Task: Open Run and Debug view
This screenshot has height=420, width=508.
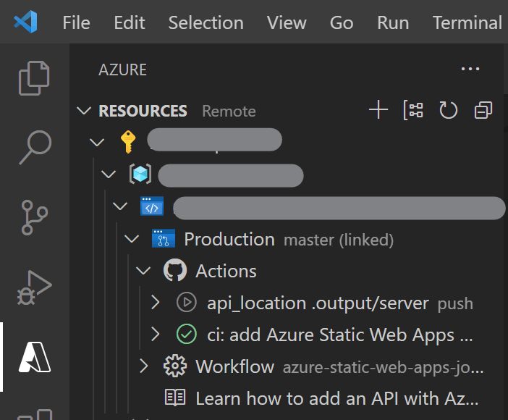Action: coord(34,287)
